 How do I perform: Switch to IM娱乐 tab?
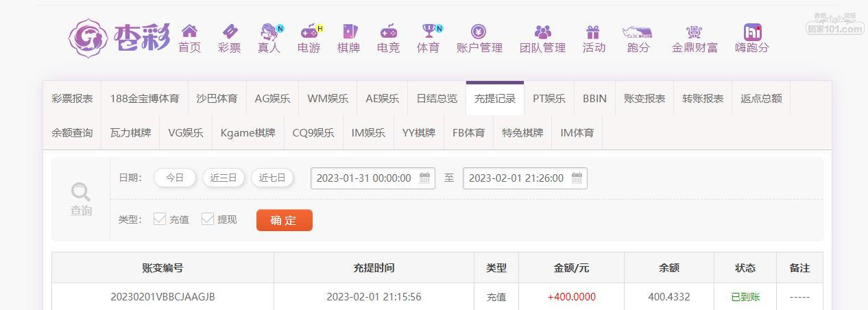(368, 132)
